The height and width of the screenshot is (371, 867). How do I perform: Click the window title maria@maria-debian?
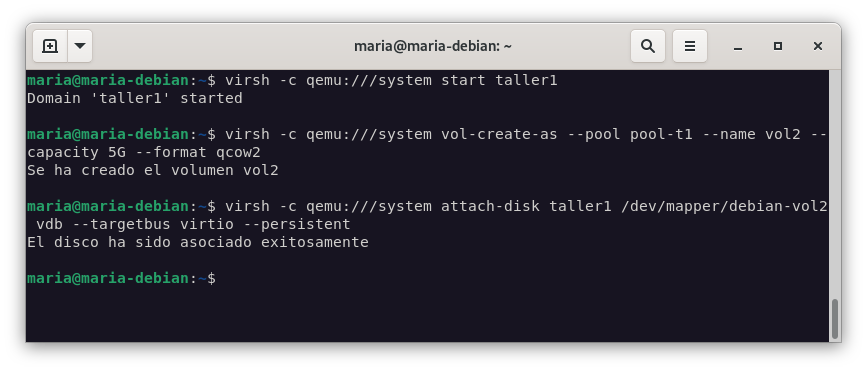click(433, 46)
